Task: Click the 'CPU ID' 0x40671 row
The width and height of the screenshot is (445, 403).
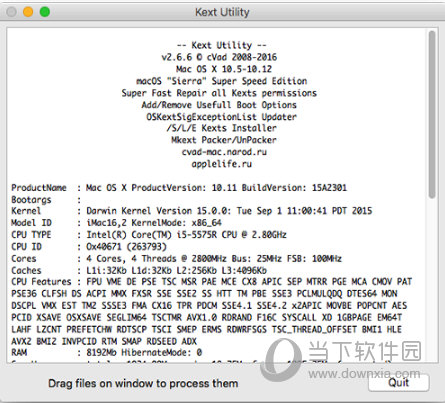Action: point(89,247)
